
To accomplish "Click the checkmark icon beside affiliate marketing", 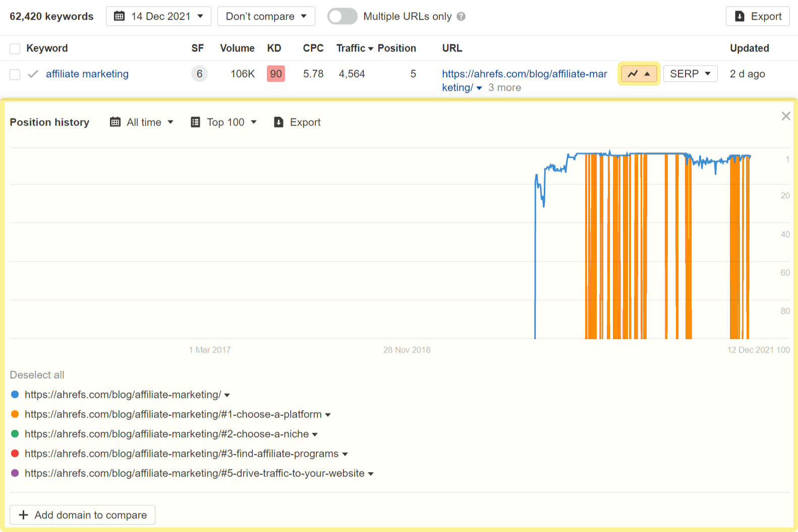I will [x=33, y=74].
